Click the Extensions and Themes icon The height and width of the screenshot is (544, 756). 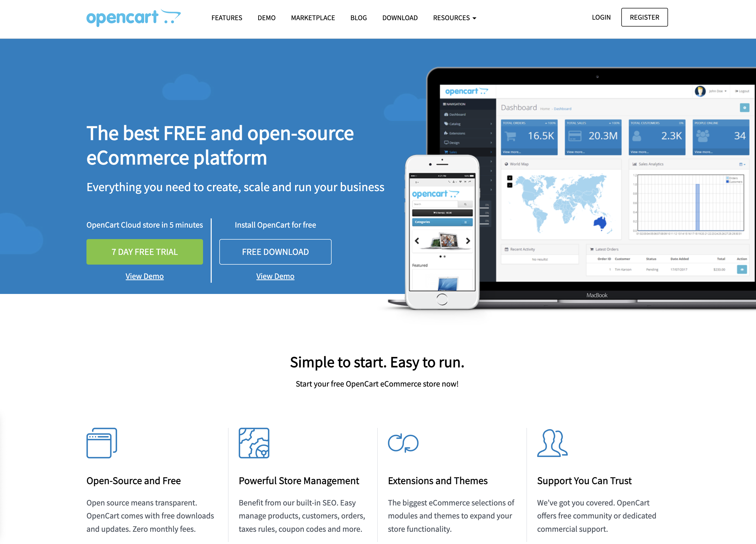[404, 443]
